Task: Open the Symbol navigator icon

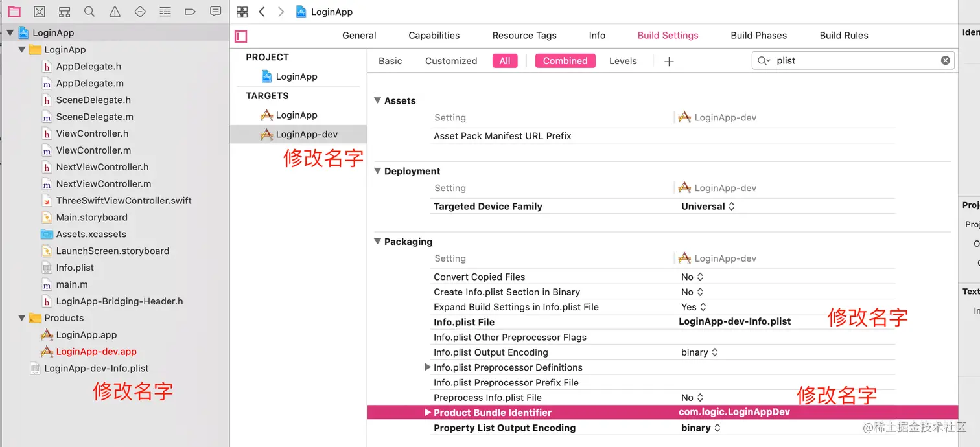Action: pos(64,12)
